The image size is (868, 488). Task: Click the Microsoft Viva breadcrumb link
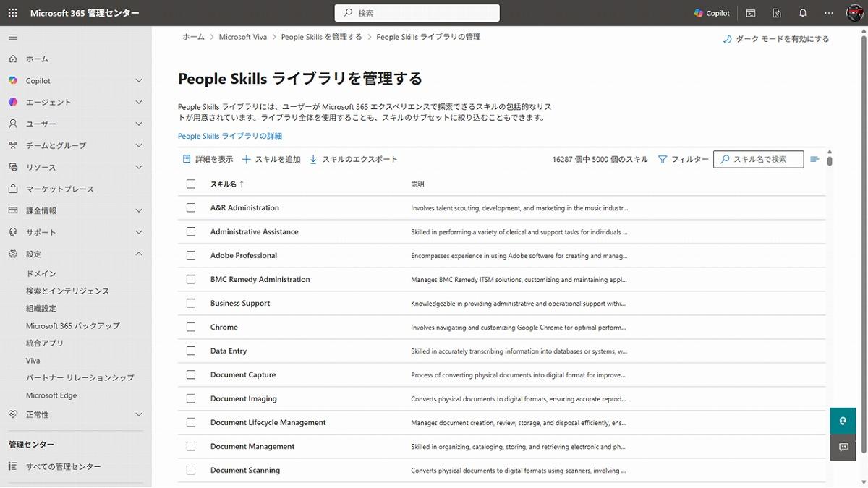(x=243, y=37)
